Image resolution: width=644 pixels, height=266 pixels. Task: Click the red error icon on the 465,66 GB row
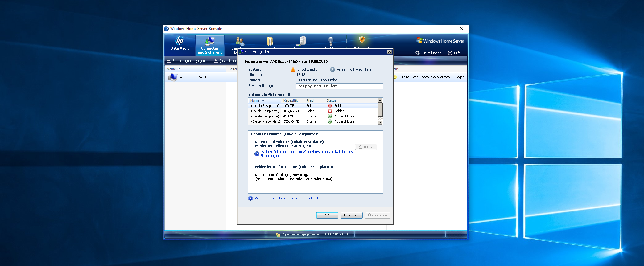point(330,111)
